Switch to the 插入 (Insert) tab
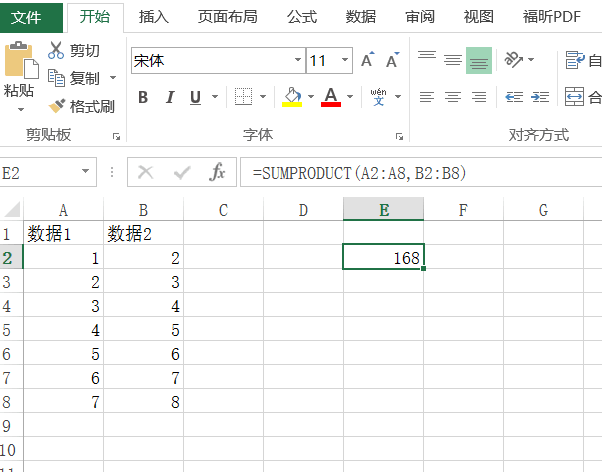This screenshot has width=602, height=472. [153, 16]
